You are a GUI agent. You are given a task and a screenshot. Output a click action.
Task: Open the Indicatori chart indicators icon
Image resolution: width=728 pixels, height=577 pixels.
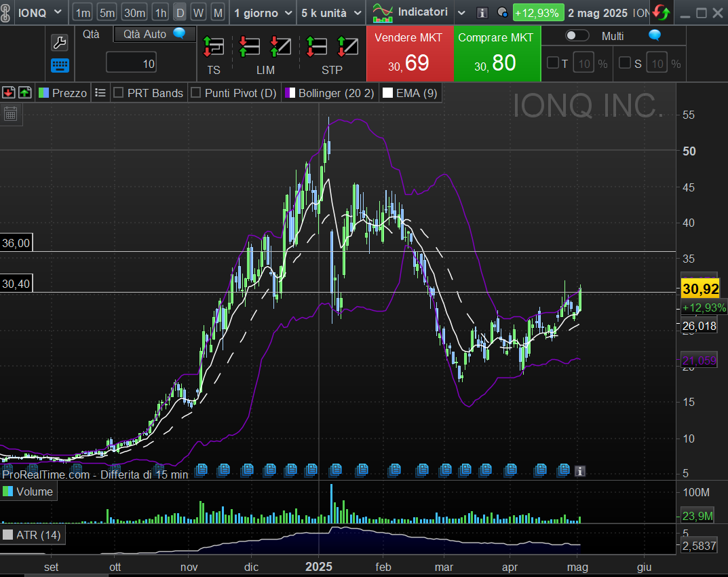(x=383, y=12)
